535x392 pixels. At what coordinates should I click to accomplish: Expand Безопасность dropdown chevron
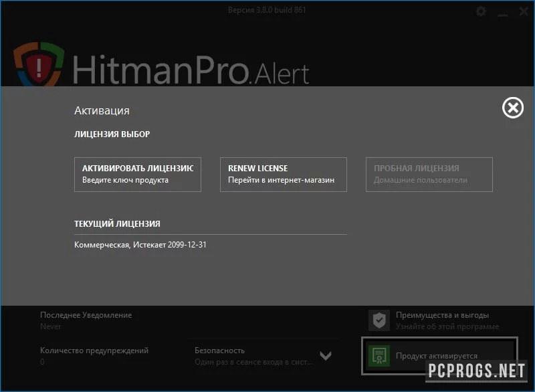click(326, 355)
